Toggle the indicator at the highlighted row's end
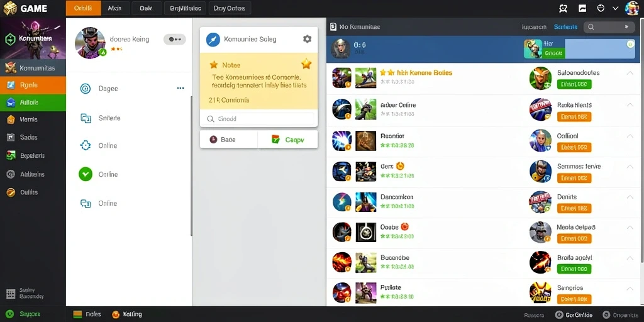The image size is (644, 322). (x=630, y=44)
